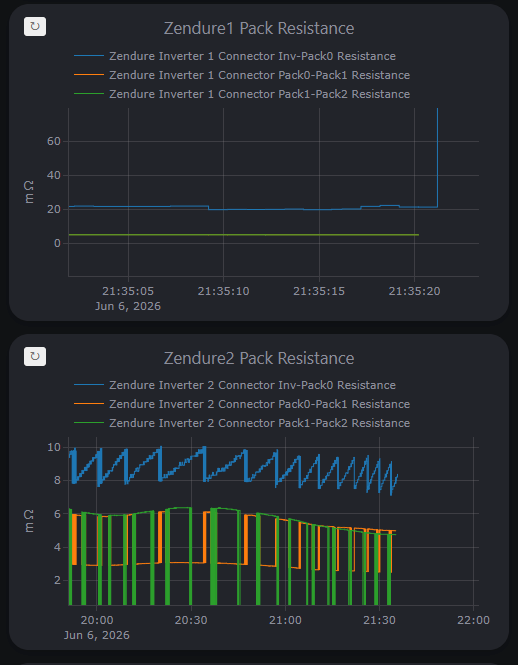This screenshot has height=665, width=518.
Task: Toggle Inverter 2 Pack0-Pack1 Resistance legend entry
Action: pyautogui.click(x=242, y=404)
